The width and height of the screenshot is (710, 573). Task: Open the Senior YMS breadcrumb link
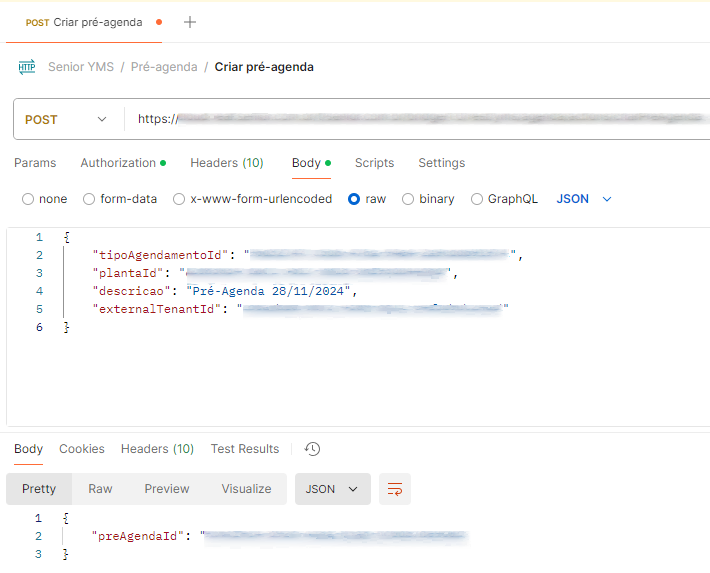(x=81, y=67)
